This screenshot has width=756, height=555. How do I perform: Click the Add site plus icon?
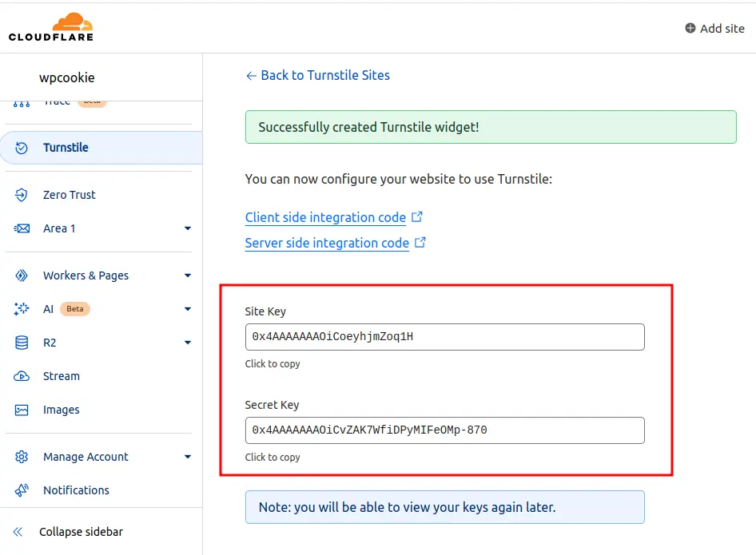click(x=690, y=29)
